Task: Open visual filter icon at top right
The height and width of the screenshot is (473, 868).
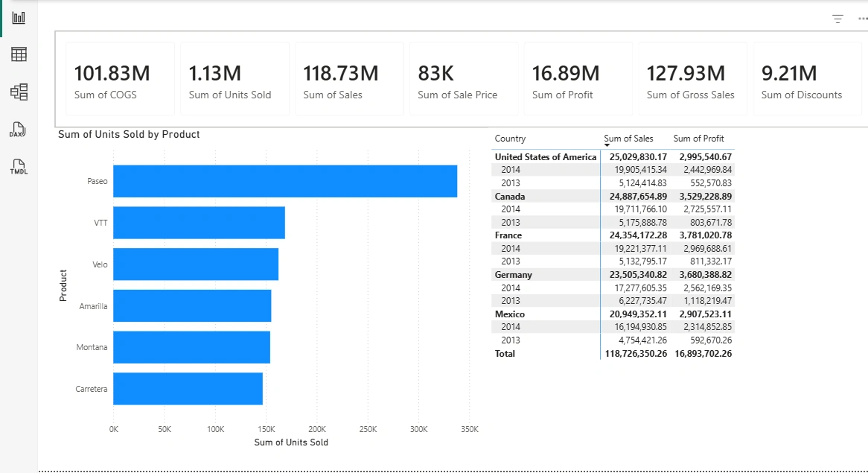Action: 837,19
